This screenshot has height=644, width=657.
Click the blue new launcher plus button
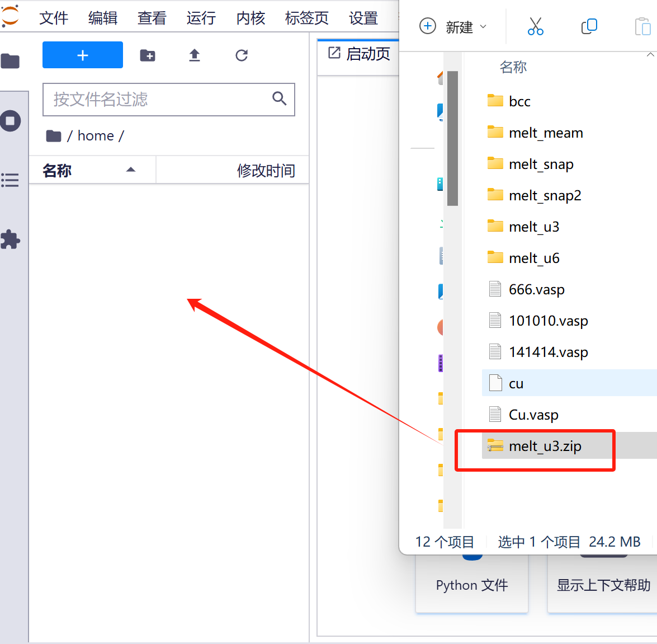(x=83, y=55)
